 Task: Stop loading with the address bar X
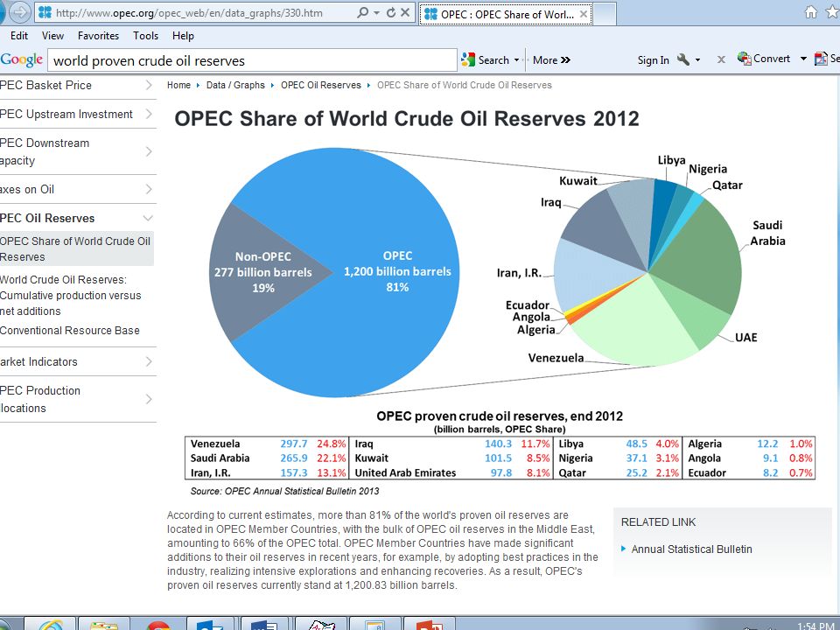click(405, 12)
